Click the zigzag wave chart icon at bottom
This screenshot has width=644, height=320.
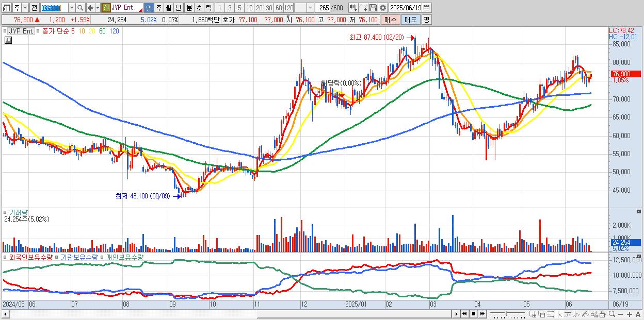click(x=577, y=314)
